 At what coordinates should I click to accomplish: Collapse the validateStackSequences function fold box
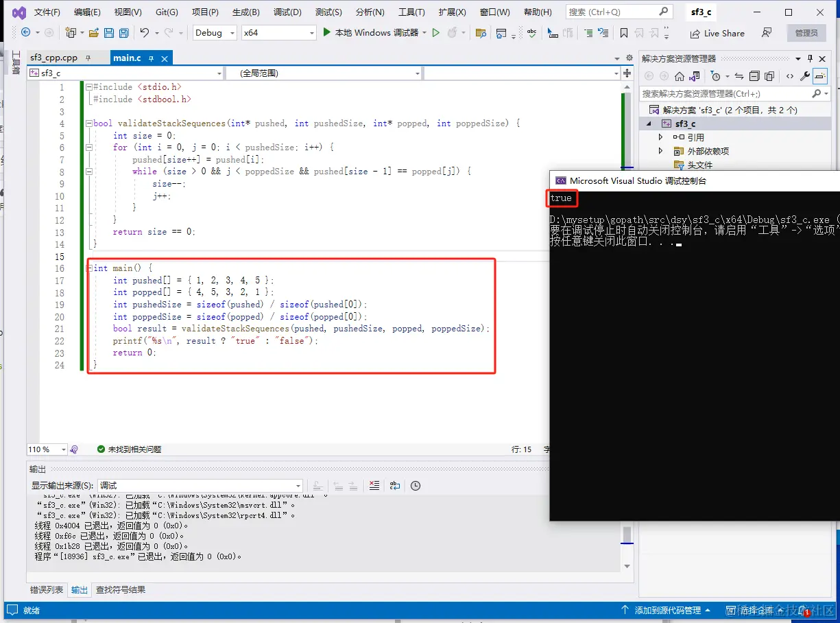pos(89,124)
